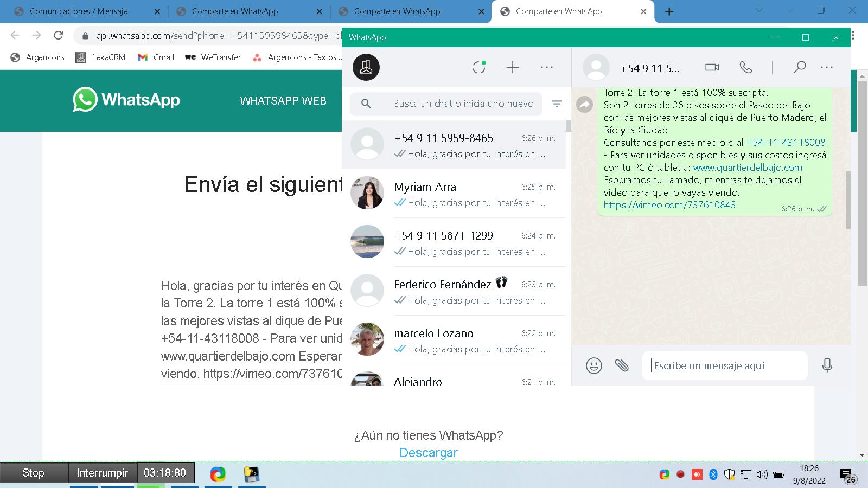Open the flexaCRM bookmark
Viewport: 868px width, 488px height.
point(101,57)
